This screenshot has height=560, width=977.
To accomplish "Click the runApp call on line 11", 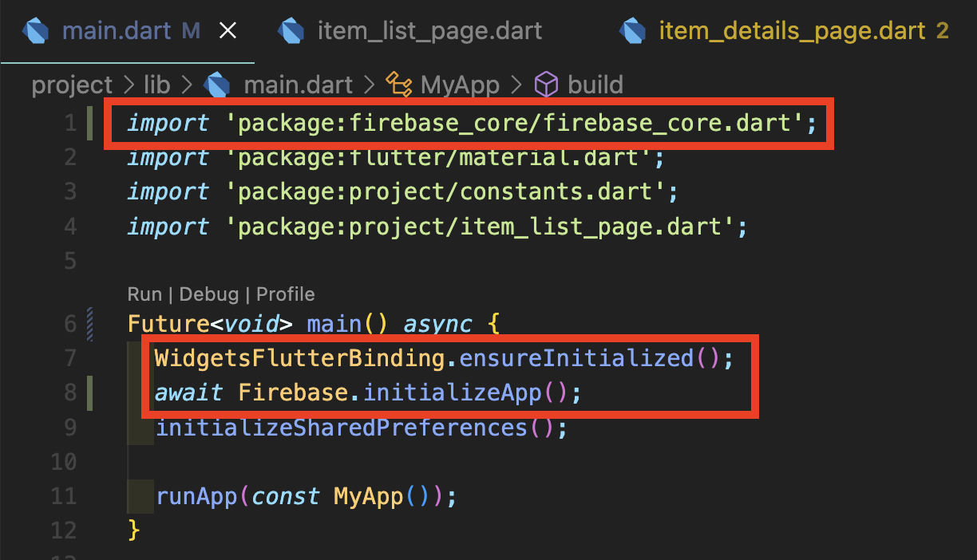I will [x=196, y=496].
